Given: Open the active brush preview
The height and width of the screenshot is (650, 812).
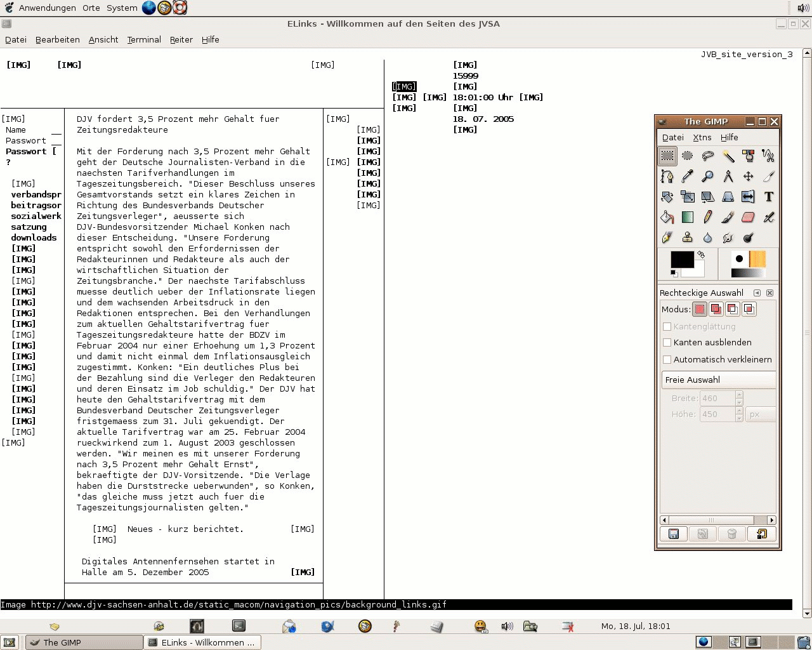Looking at the screenshot, I should click(x=739, y=259).
